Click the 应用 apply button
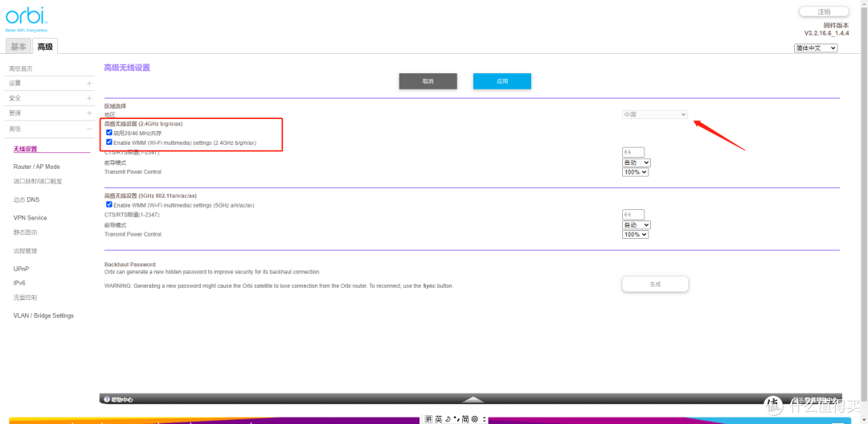 coord(502,81)
